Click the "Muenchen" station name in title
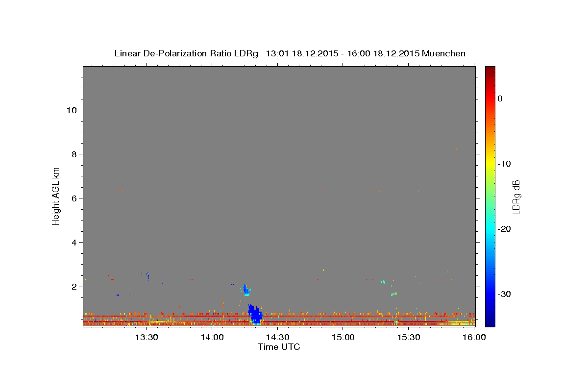Screen dimensions: 588x392 444,53
